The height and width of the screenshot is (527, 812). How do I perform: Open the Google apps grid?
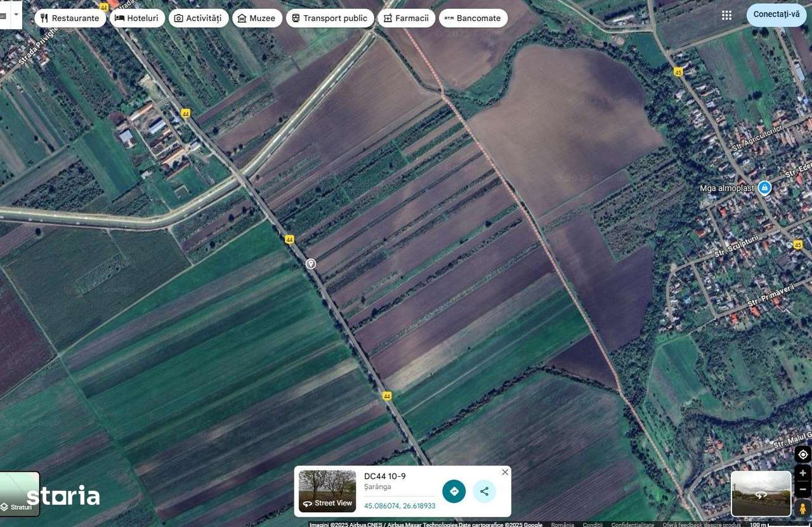726,15
